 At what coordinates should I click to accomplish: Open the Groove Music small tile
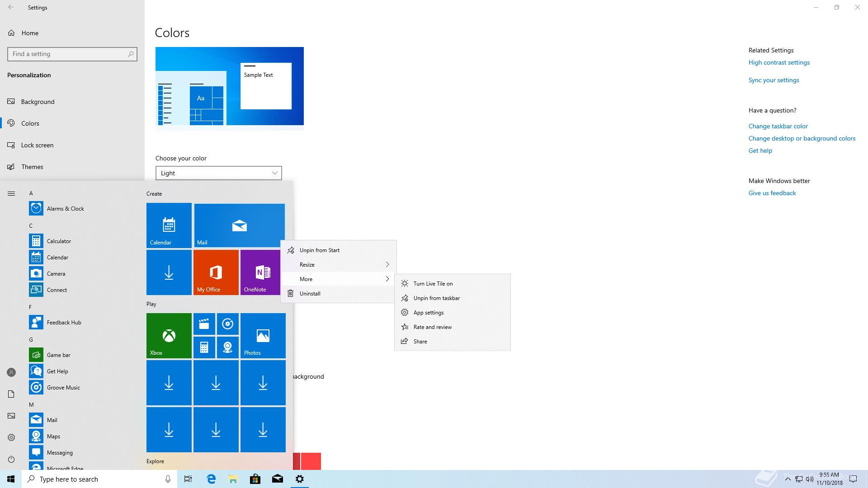point(228,324)
